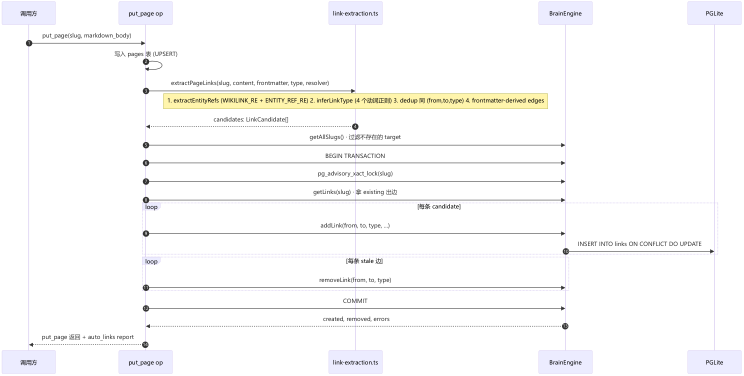Image resolution: width=744 pixels, height=376 pixels.
Task: Click the put_page(slug, markdown_body) message label
Action: click(x=86, y=36)
